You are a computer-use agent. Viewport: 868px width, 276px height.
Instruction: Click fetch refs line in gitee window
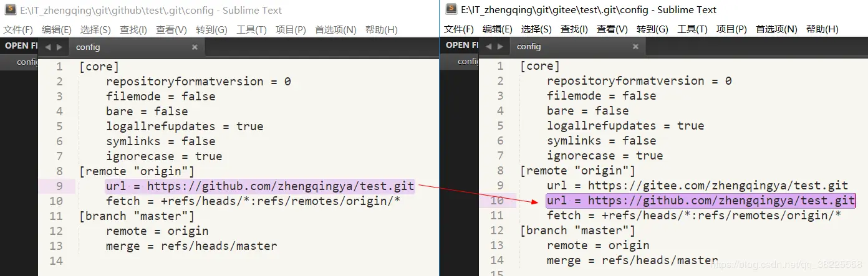(x=694, y=216)
